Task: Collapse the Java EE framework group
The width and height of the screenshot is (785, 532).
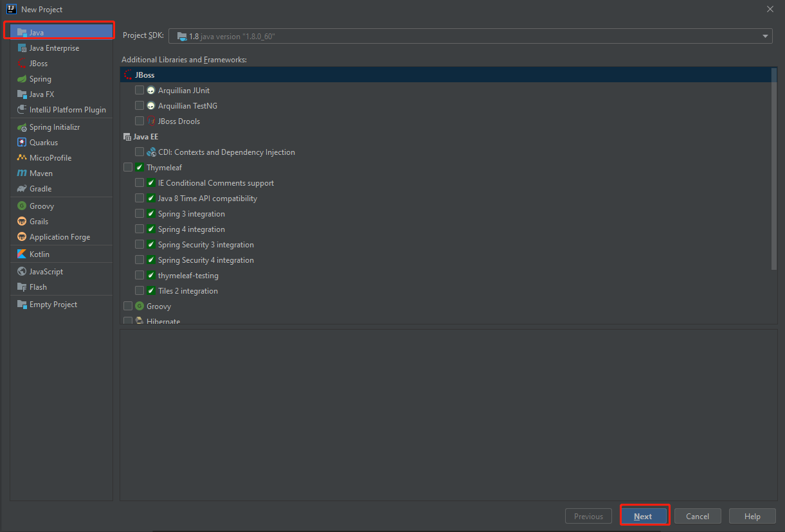Action: coord(126,136)
